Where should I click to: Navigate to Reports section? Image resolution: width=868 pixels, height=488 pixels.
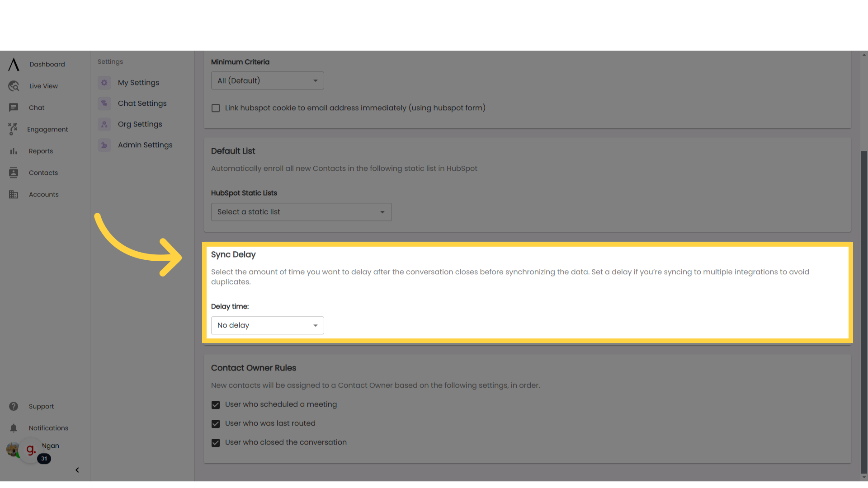tap(41, 151)
